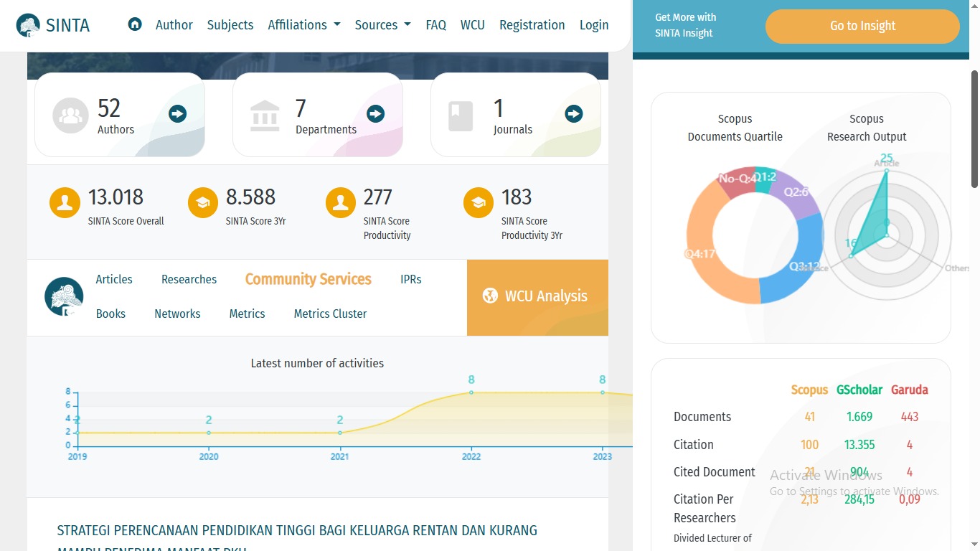
Task: Click the Departments building icon
Action: click(265, 116)
